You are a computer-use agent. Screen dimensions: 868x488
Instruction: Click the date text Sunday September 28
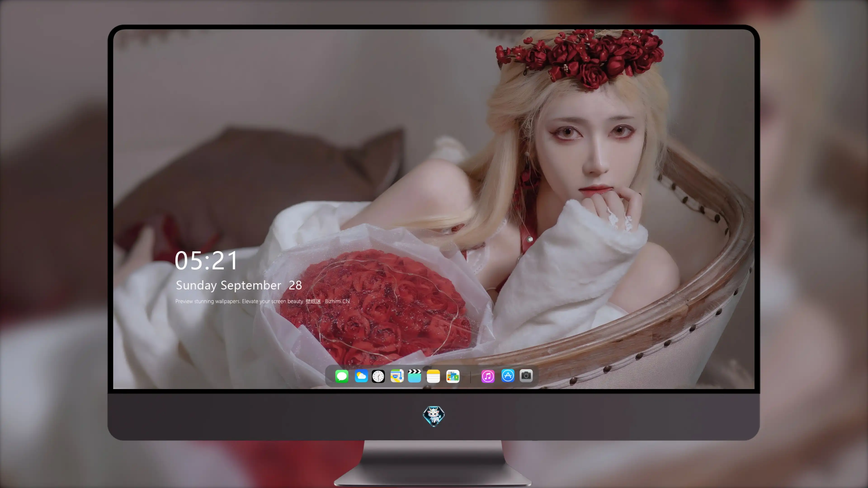(x=239, y=286)
